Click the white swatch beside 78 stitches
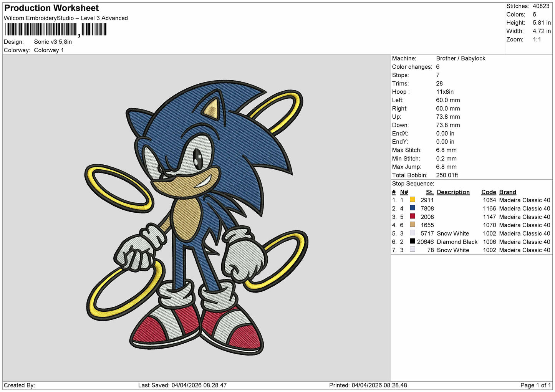555x392 pixels. click(412, 250)
